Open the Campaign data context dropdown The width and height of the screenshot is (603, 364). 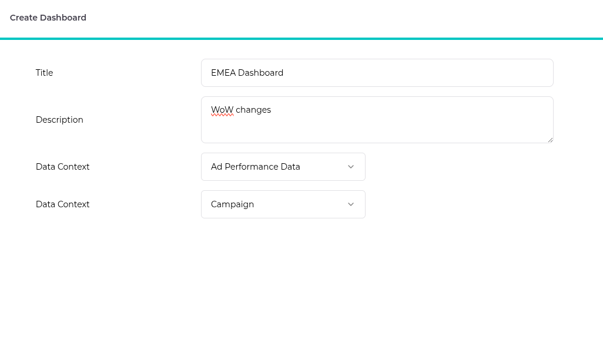283,204
